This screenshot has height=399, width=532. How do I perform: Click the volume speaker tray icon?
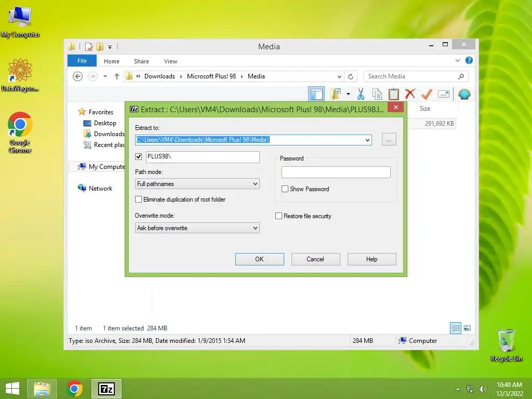(x=483, y=389)
